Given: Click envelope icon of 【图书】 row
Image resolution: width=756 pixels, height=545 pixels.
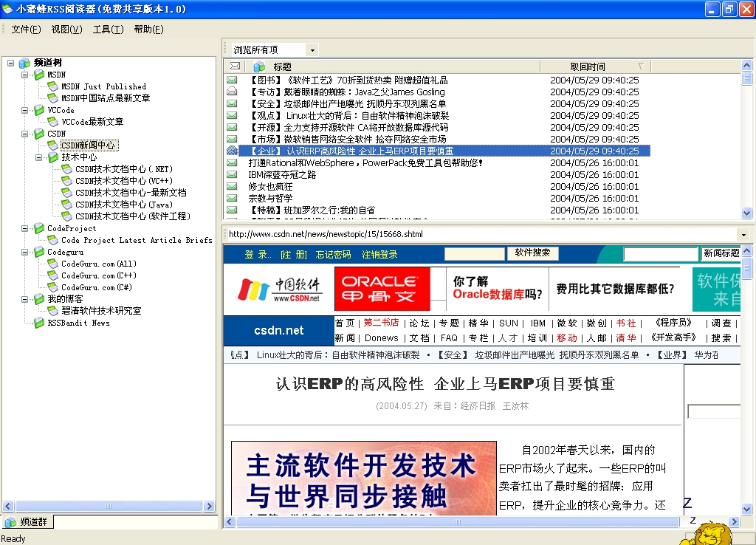Looking at the screenshot, I should pos(232,80).
